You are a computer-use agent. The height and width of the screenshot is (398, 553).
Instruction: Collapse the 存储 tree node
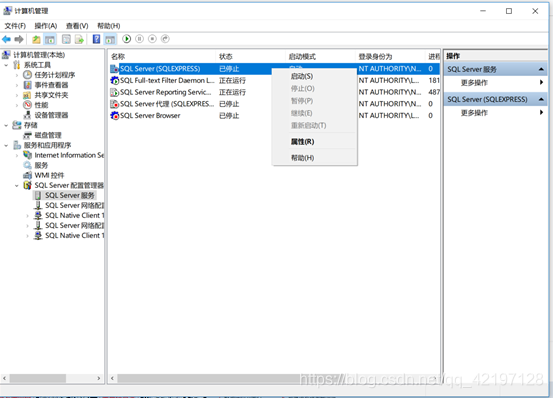[x=6, y=125]
